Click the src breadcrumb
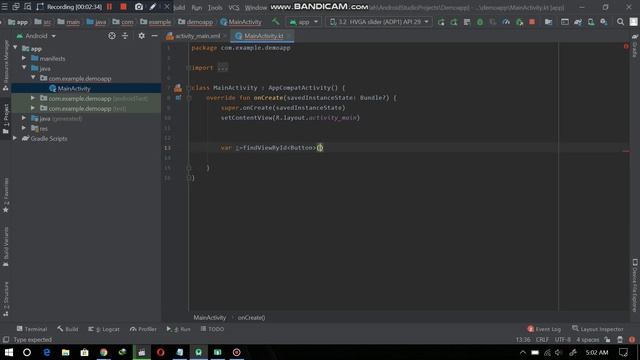The height and width of the screenshot is (360, 640). 43,22
